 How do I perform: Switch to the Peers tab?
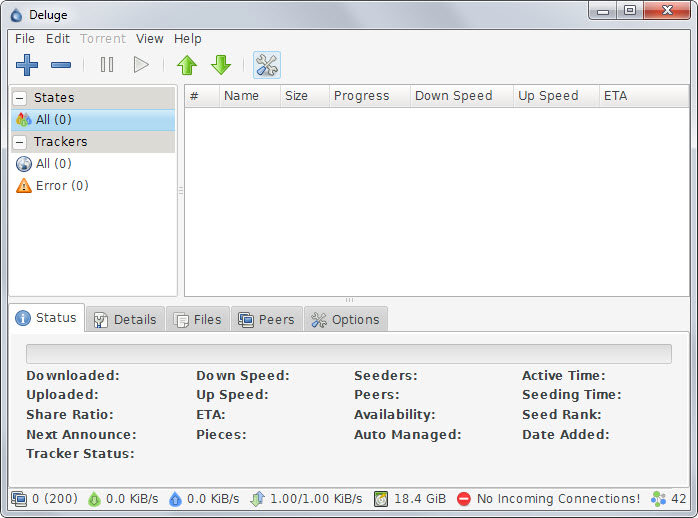pyautogui.click(x=266, y=320)
